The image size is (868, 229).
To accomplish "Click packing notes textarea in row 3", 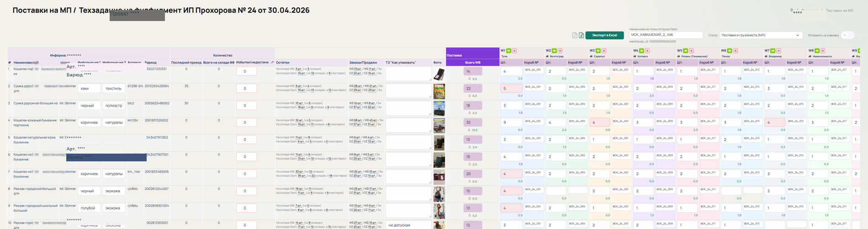I will 408,108.
